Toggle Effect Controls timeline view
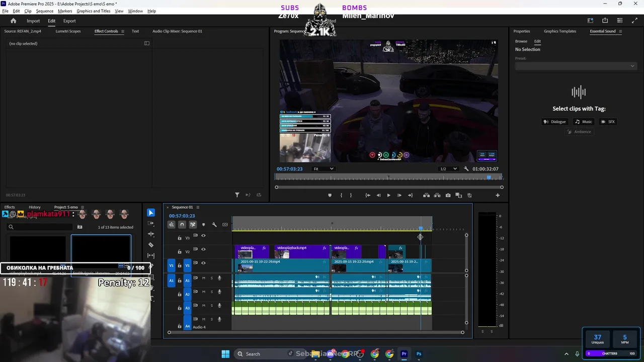The image size is (644, 362). [147, 43]
